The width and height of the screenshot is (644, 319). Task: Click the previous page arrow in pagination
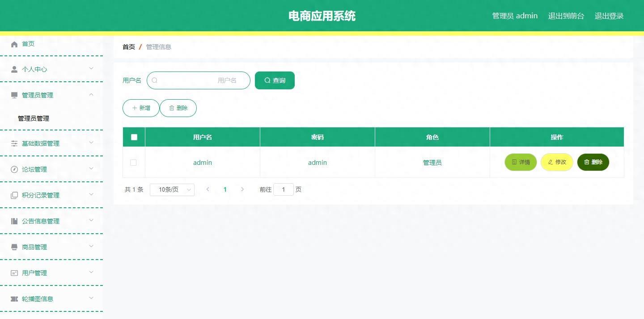208,189
